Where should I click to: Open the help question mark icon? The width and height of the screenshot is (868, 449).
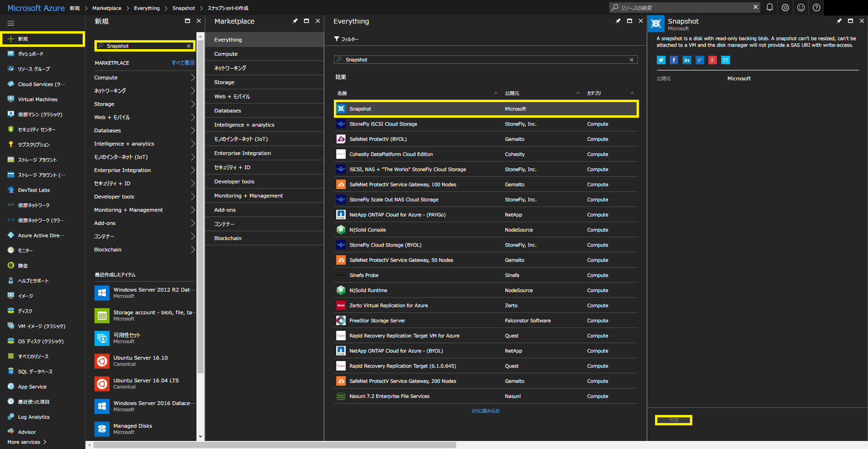tap(817, 8)
